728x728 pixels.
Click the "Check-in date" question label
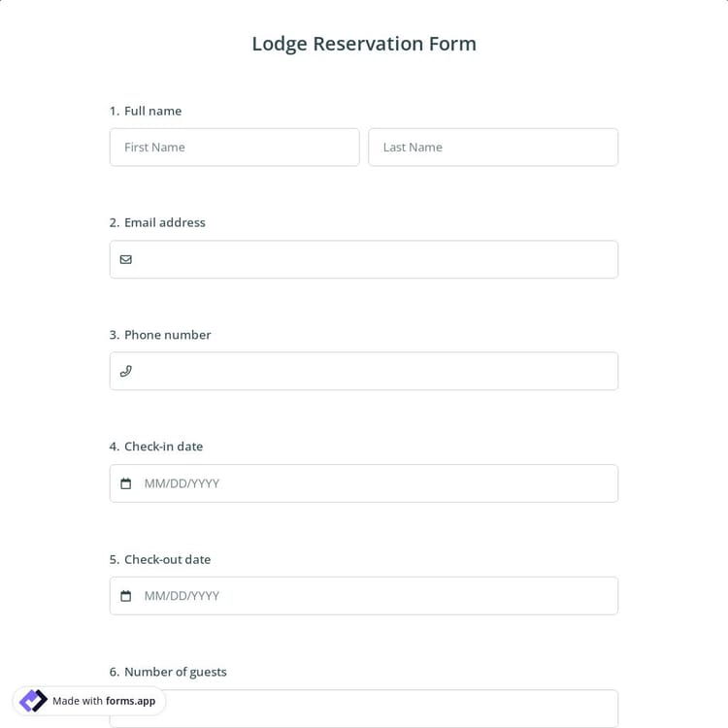tap(163, 447)
